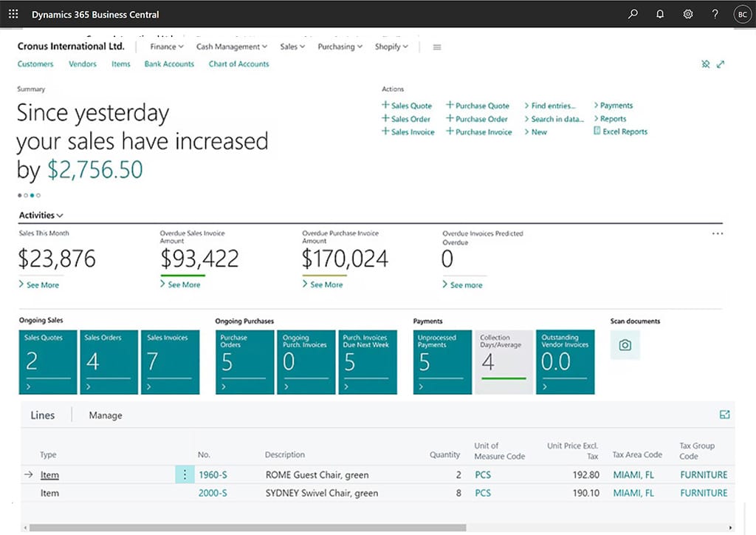This screenshot has height=535, width=756.
Task: Expand Search in data action
Action: click(554, 119)
